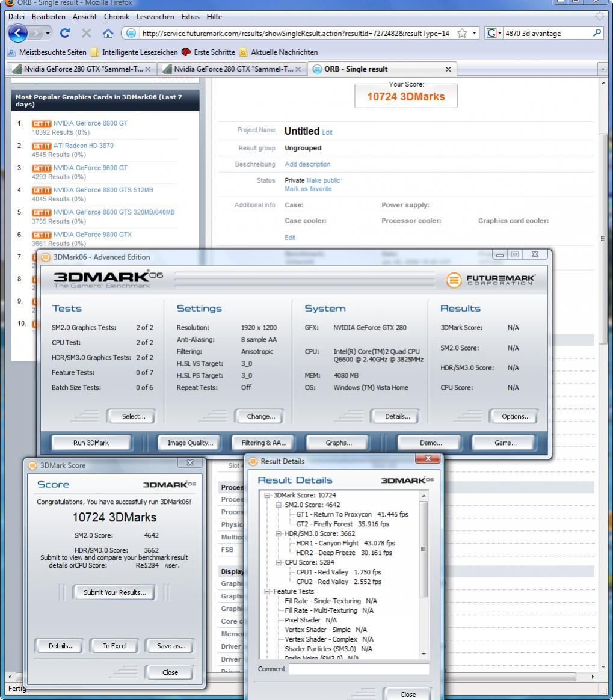Click the Firefox back arrow button
Screen dimensions: 613x700
18,34
